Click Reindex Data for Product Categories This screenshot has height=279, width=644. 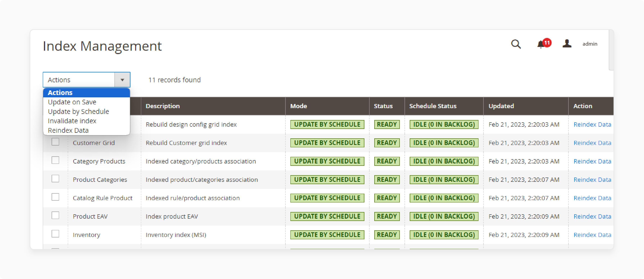(592, 180)
